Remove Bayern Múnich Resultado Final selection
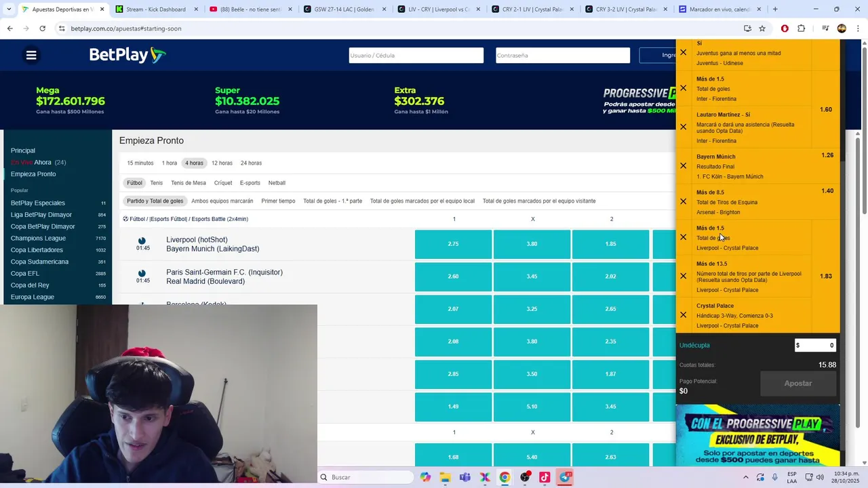The image size is (868, 488). pos(683,166)
